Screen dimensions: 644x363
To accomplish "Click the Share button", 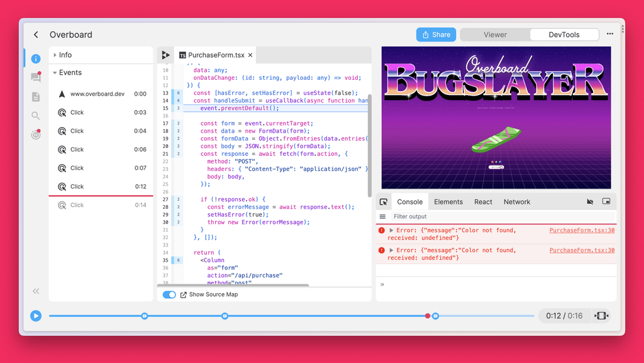I will (x=436, y=35).
